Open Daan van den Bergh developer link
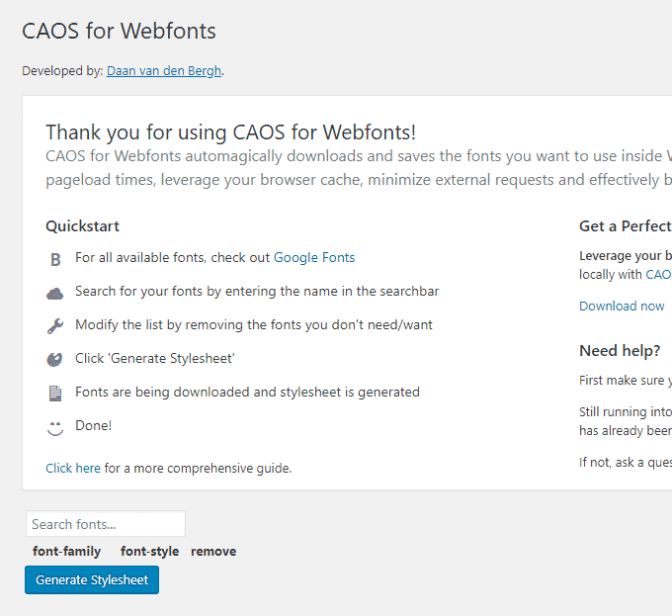Screen dimensions: 672x616 pos(164,71)
